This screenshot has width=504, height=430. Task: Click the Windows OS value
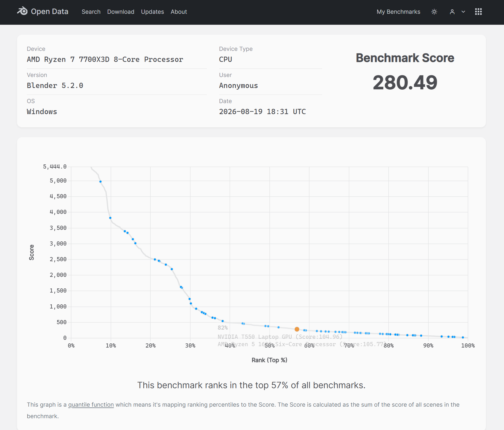pos(42,112)
